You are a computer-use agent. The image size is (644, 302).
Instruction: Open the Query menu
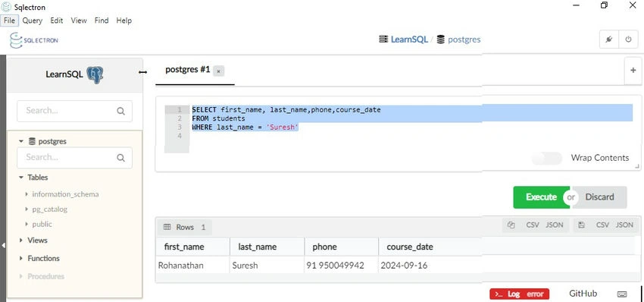[x=33, y=20]
